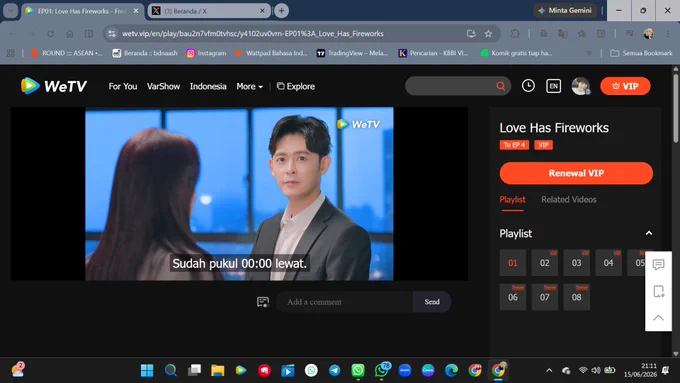
Task: Bookmark this page with star icon
Action: click(488, 33)
